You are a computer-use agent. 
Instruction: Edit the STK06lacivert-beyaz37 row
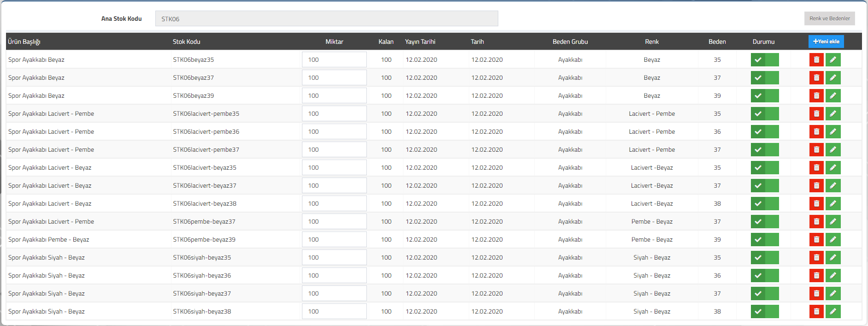pyautogui.click(x=833, y=186)
